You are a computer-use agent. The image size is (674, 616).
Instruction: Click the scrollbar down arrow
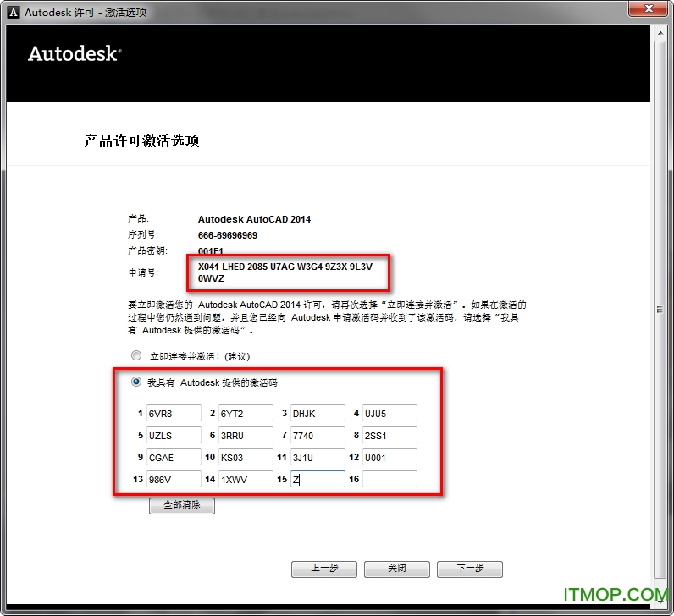(660, 596)
